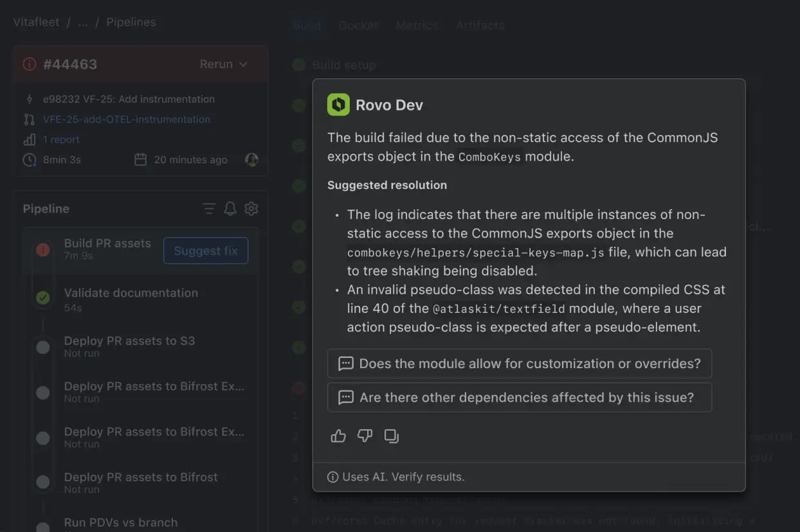This screenshot has width=800, height=532.
Task: Open the pipeline filter icon
Action: [209, 209]
